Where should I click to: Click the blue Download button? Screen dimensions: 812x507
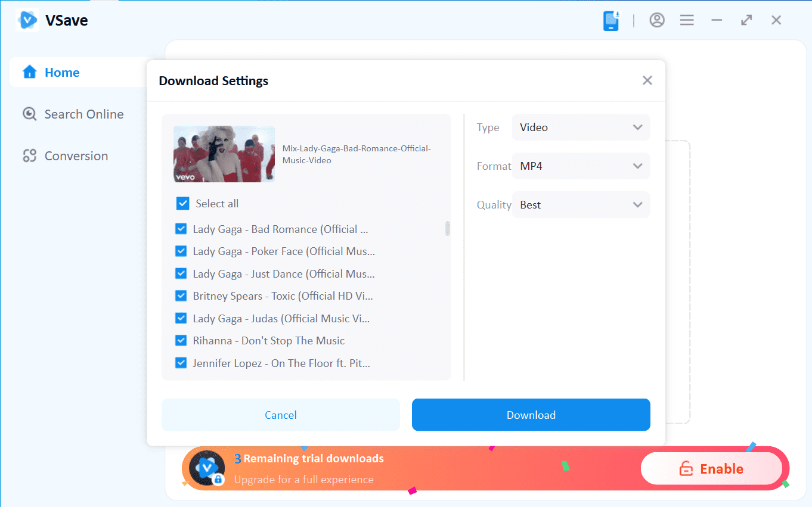tap(531, 415)
